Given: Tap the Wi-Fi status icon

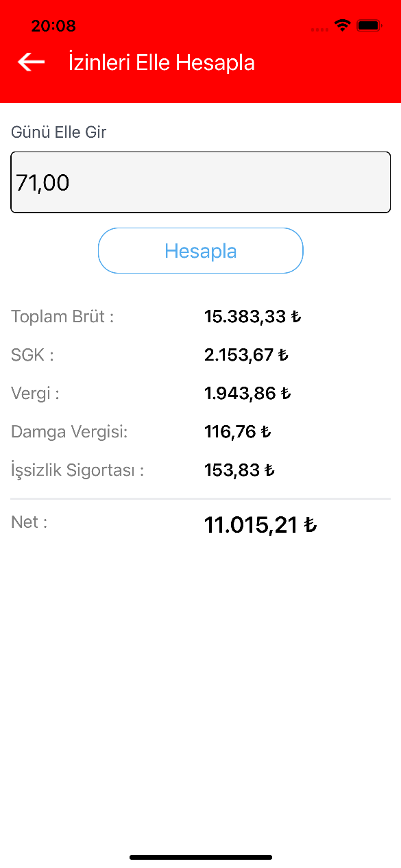Looking at the screenshot, I should pos(342,26).
